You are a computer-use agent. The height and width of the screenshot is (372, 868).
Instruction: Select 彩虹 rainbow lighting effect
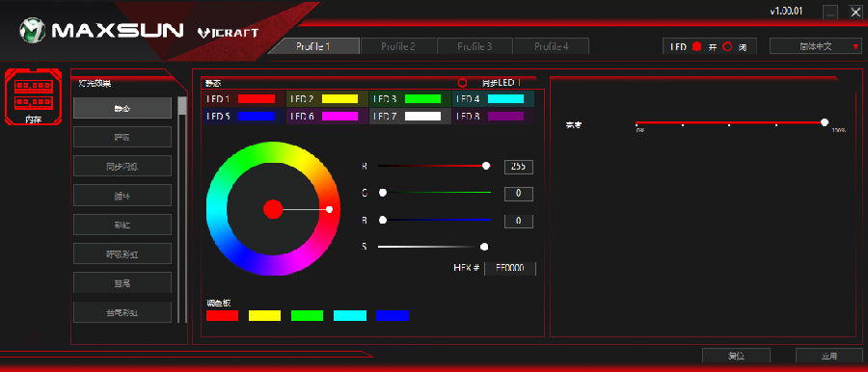pyautogui.click(x=122, y=225)
